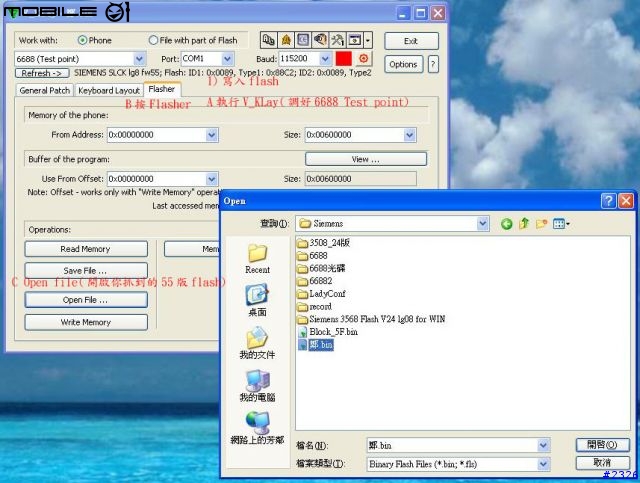This screenshot has height=483, width=640.
Task: Click the Refresh -> button
Action: tap(42, 73)
